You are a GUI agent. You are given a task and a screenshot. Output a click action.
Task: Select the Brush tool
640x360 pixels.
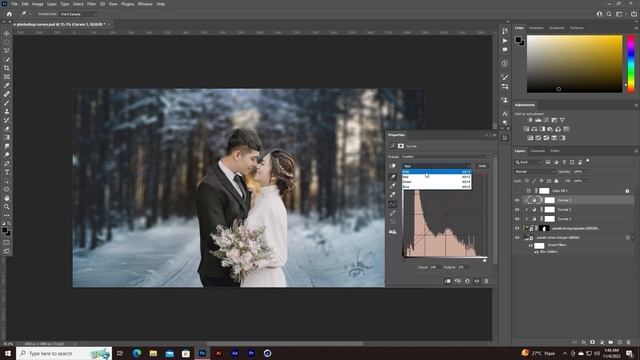tap(7, 103)
